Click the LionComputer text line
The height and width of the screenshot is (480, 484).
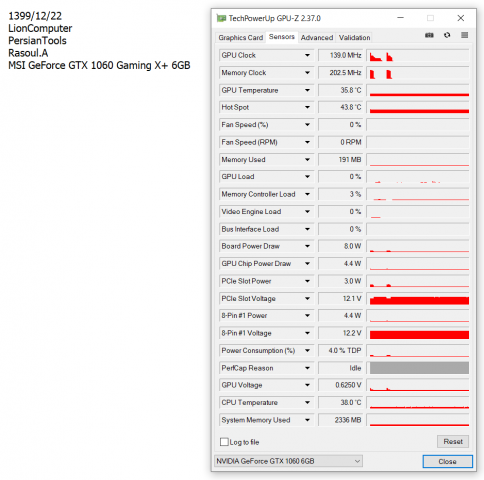(40, 28)
